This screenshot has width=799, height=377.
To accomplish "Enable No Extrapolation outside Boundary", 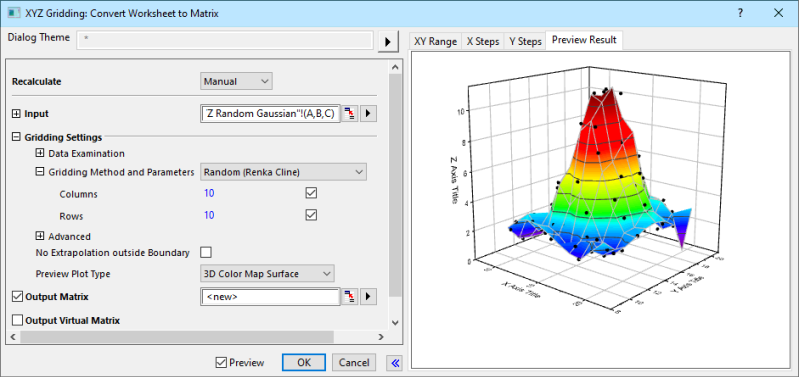I will click(x=206, y=252).
